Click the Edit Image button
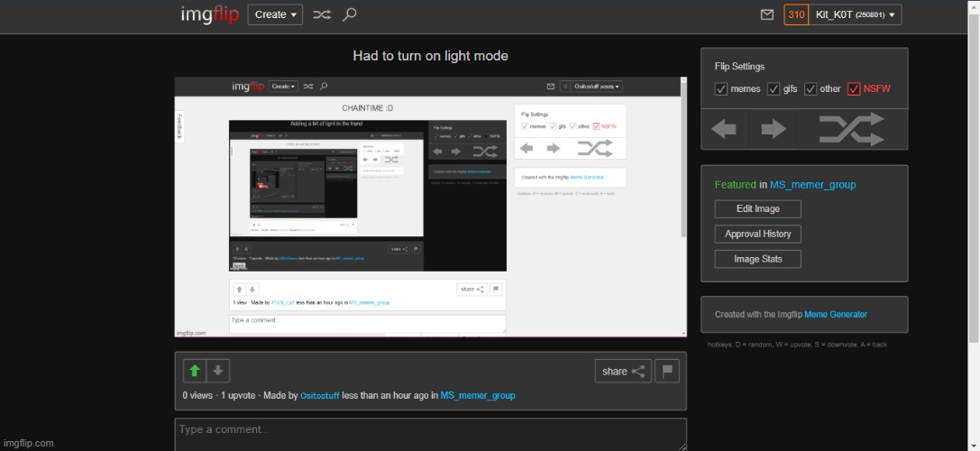The width and height of the screenshot is (980, 451). [x=757, y=209]
